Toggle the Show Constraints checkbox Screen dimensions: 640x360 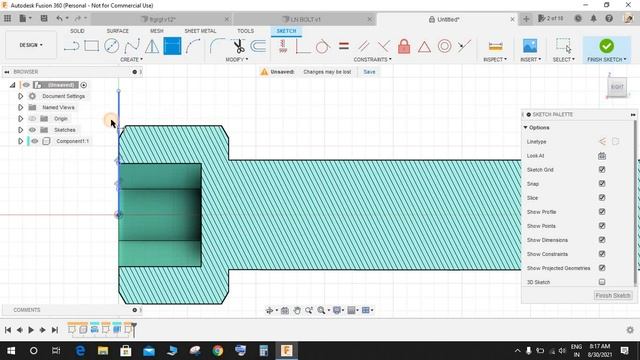(x=602, y=254)
